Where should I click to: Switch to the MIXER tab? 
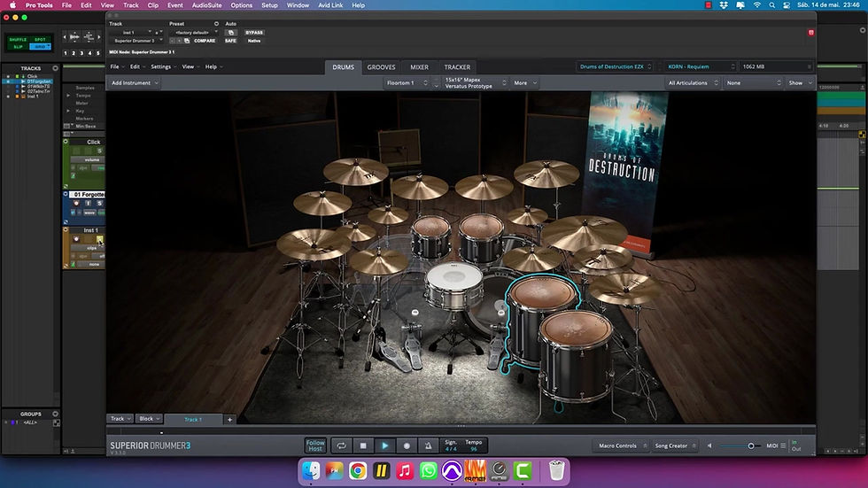419,67
